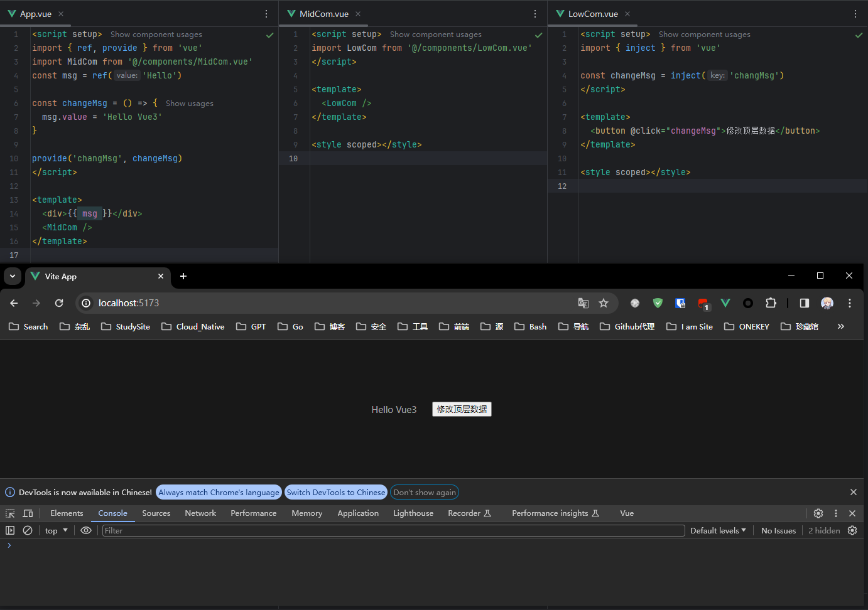The height and width of the screenshot is (610, 868).
Task: Open the Vue devtools extension icon
Action: (x=725, y=303)
